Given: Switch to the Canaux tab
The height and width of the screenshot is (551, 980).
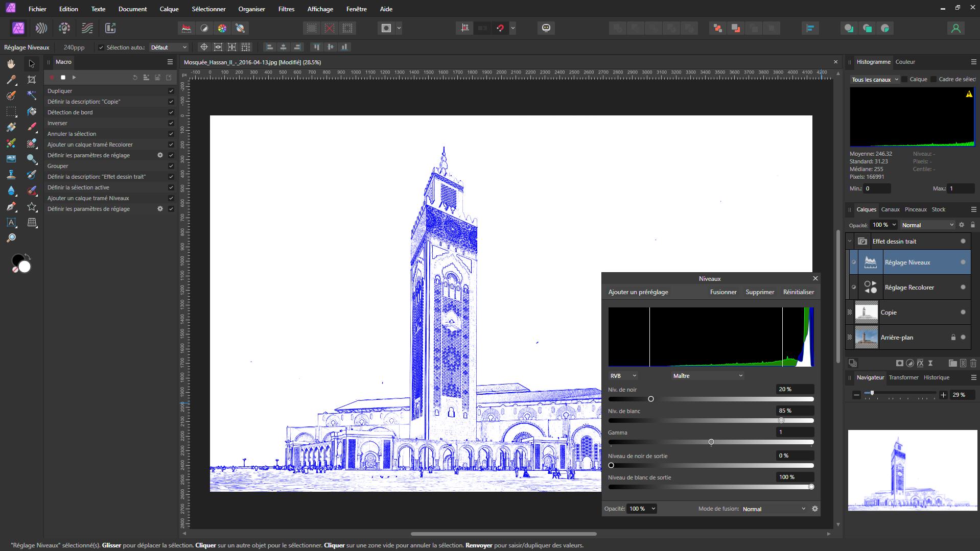Looking at the screenshot, I should (x=890, y=209).
